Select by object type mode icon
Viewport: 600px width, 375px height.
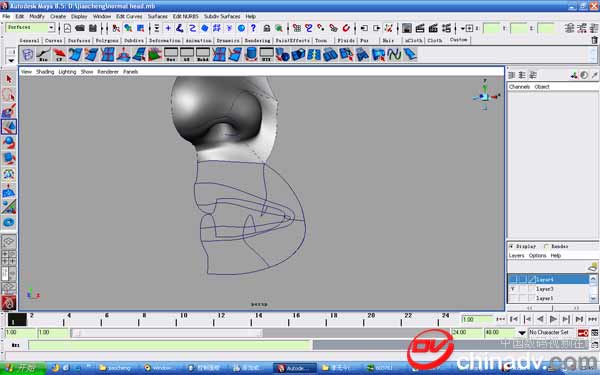128,28
